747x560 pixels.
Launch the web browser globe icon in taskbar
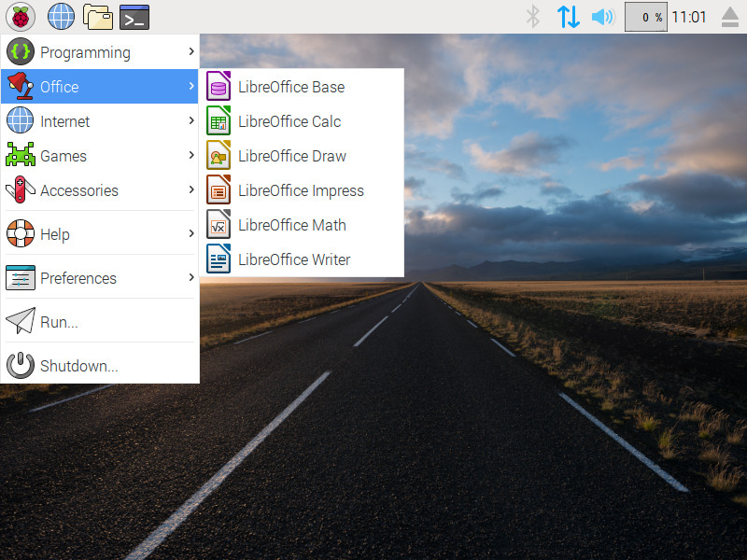click(x=61, y=17)
